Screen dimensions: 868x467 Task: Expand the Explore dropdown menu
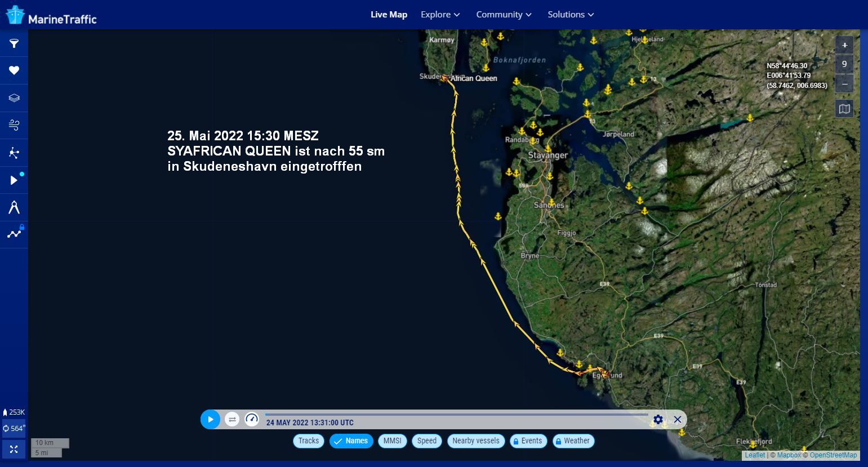click(x=440, y=15)
